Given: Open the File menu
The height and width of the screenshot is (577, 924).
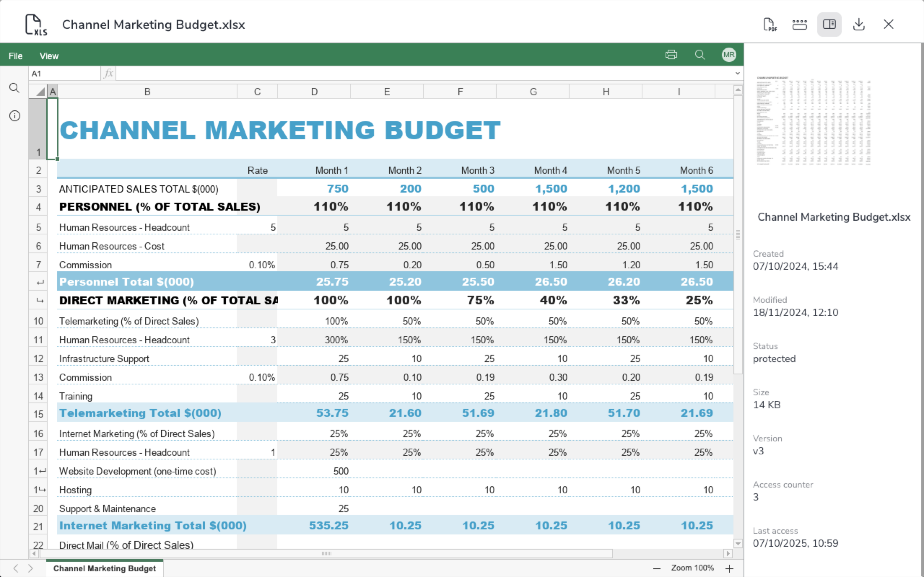Looking at the screenshot, I should 16,56.
